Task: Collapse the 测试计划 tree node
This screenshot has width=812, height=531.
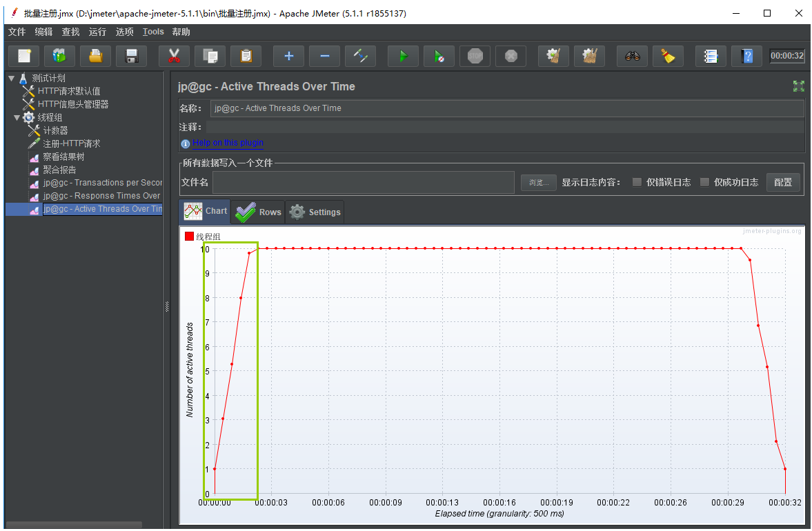Action: point(12,78)
